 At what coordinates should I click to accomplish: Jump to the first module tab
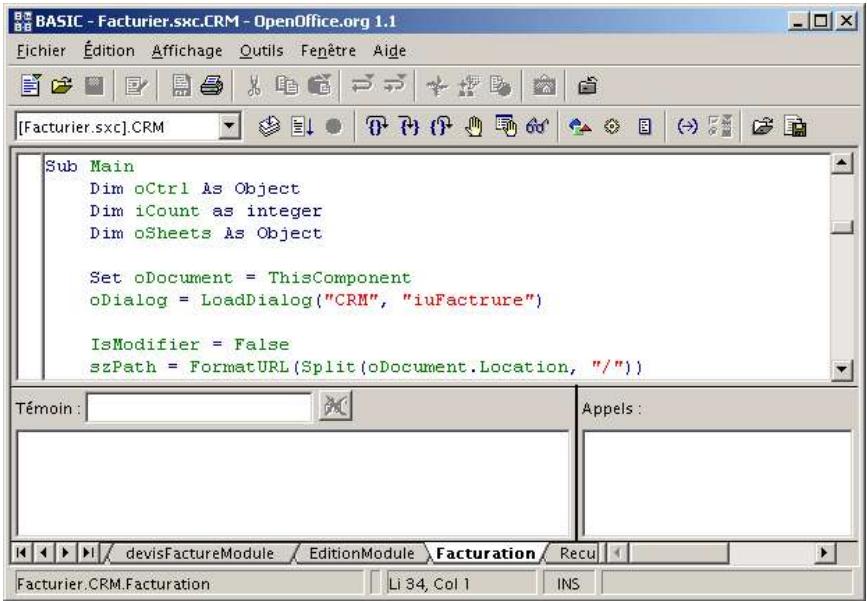coord(22,553)
